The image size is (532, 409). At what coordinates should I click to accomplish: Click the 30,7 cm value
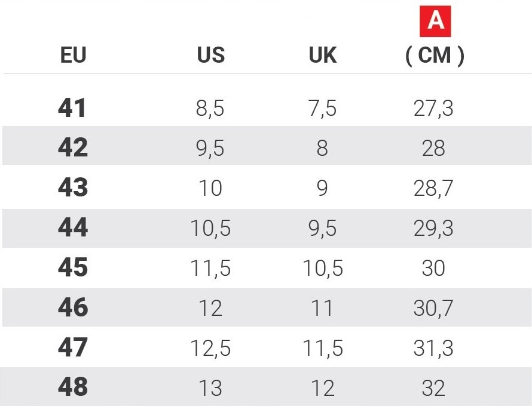[x=433, y=308]
